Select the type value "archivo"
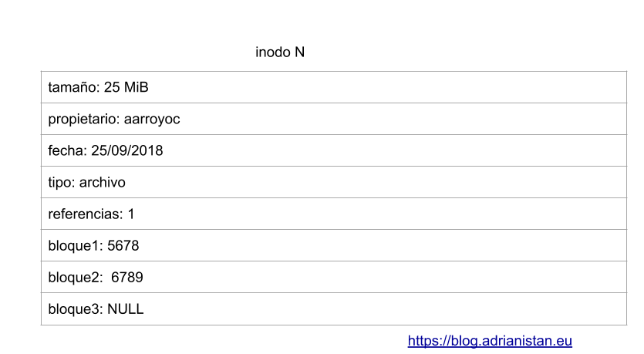 pos(102,183)
